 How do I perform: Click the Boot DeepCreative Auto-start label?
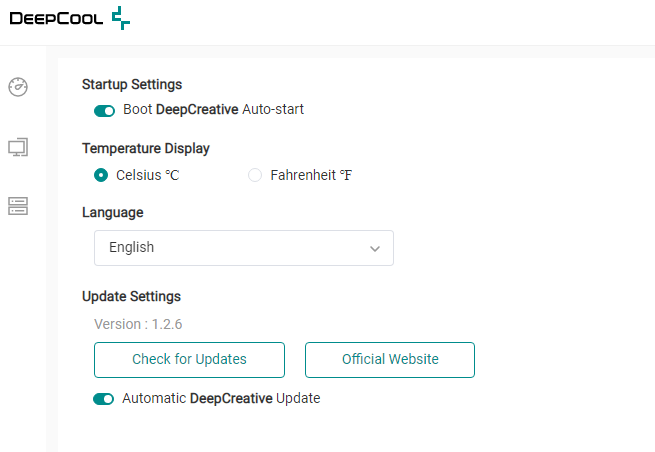click(213, 110)
